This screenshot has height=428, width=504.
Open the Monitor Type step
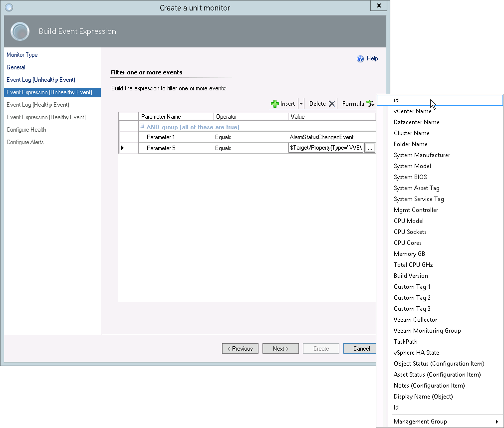pyautogui.click(x=22, y=55)
